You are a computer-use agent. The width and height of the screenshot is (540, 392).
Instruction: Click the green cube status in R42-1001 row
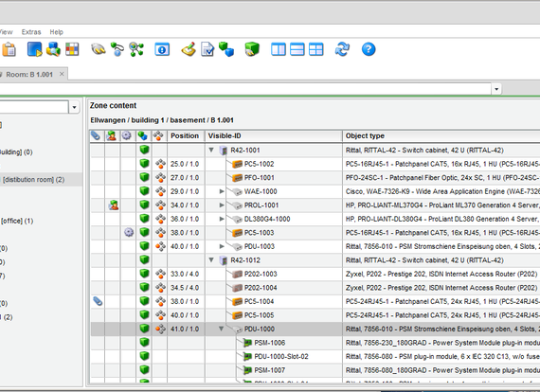pos(144,150)
